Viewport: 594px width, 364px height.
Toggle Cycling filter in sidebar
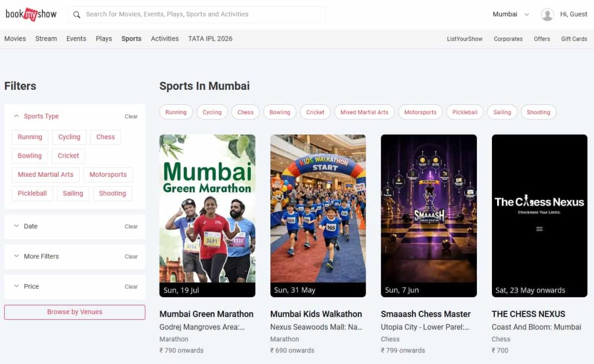(x=70, y=137)
